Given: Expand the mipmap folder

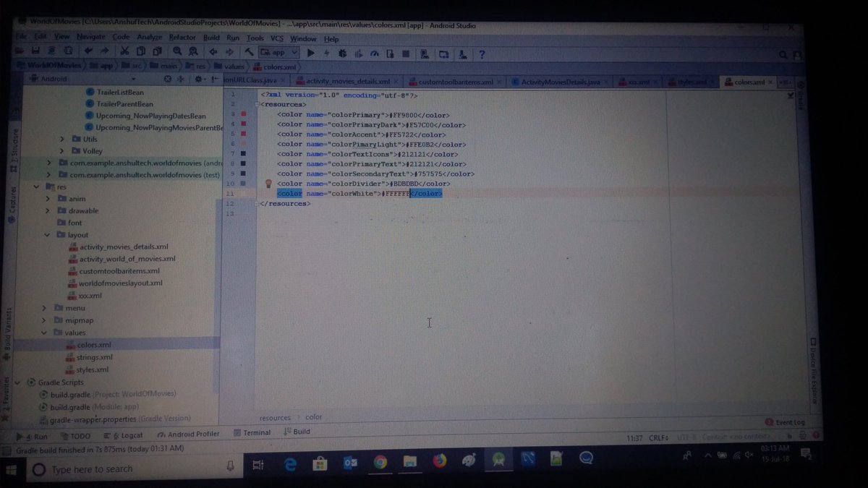Looking at the screenshot, I should pyautogui.click(x=45, y=320).
